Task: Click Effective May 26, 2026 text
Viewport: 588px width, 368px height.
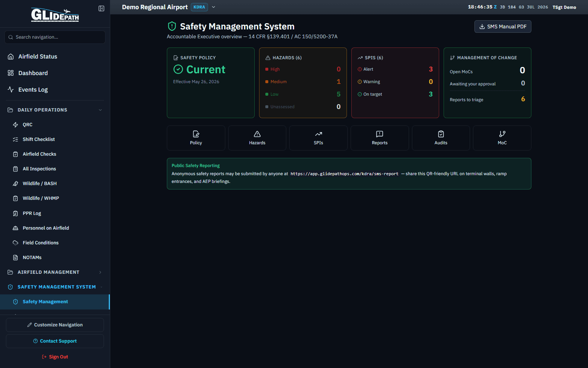Action: click(196, 82)
